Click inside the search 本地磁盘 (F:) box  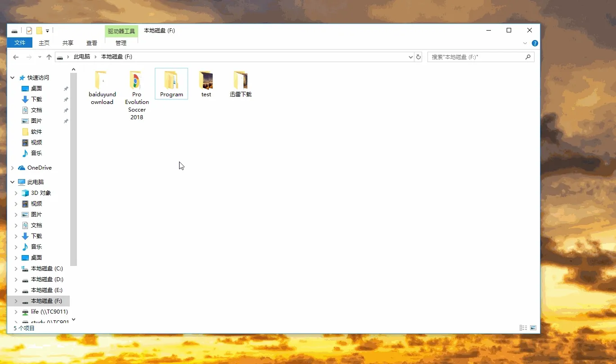click(x=472, y=57)
